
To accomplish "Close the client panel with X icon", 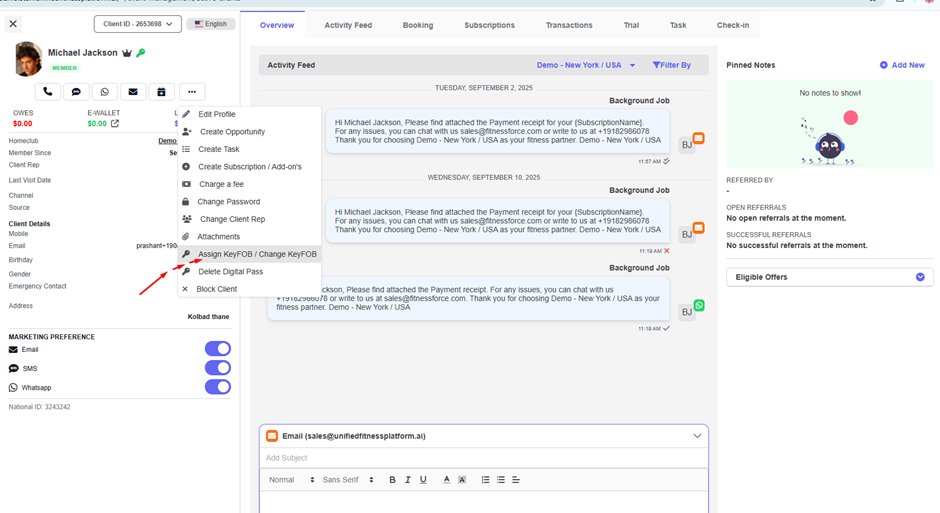I will 13,24.
